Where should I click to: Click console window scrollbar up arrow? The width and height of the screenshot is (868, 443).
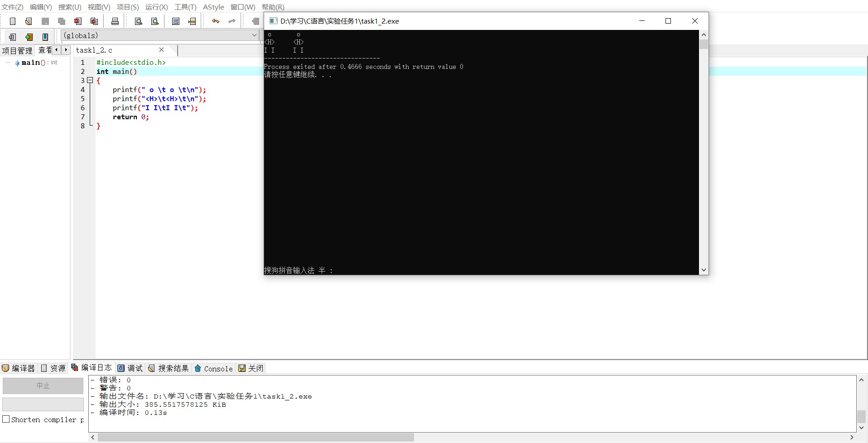704,35
